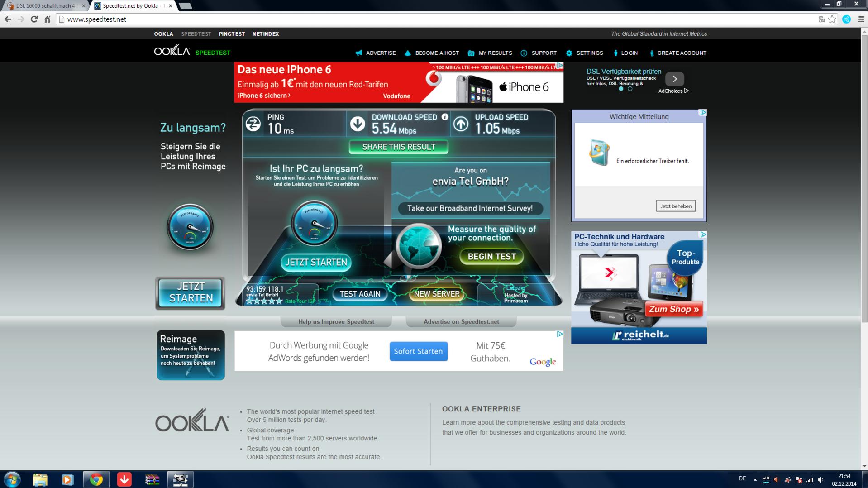Open MY RESULTS menu item

coord(490,53)
